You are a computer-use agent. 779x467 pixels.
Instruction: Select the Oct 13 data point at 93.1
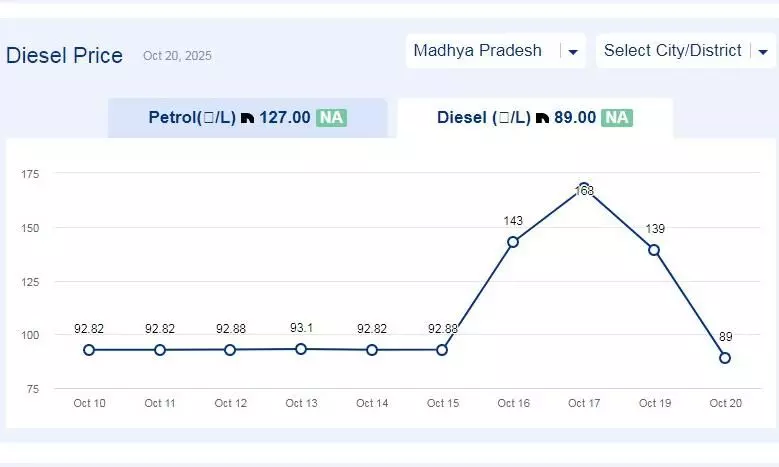pyautogui.click(x=301, y=349)
